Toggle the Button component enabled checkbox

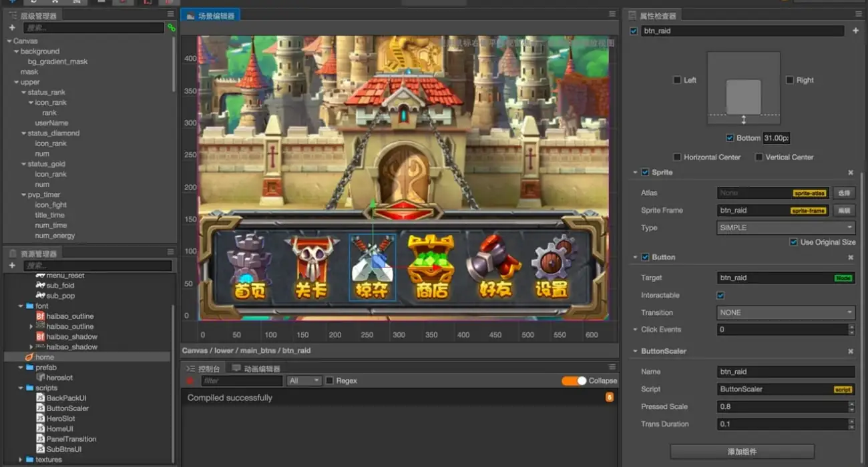(x=645, y=257)
